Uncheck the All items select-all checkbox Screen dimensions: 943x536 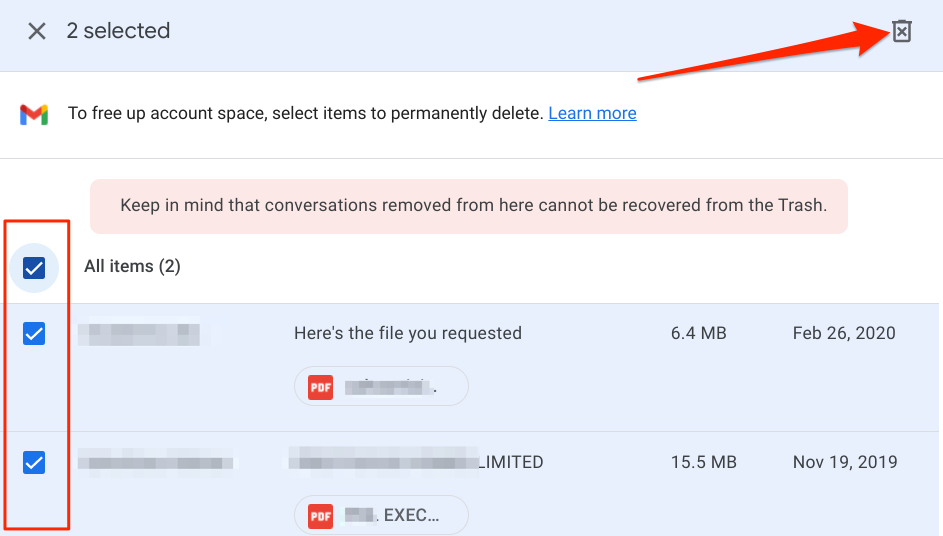click(x=34, y=267)
